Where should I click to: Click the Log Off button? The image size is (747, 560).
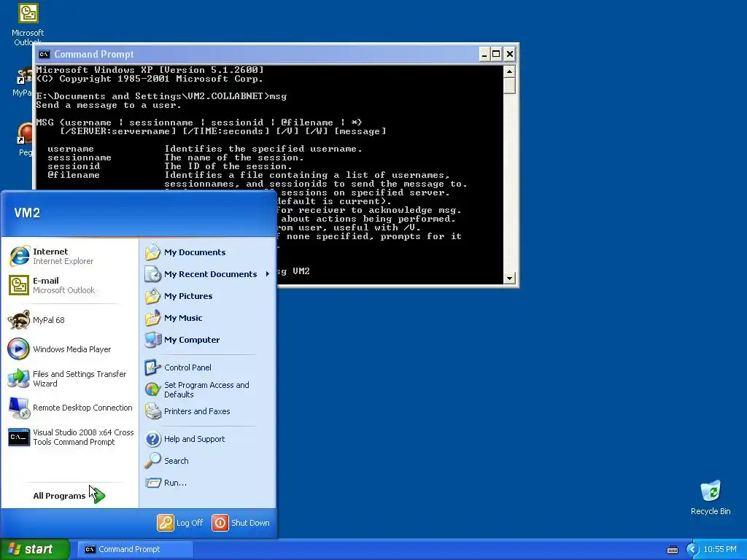click(181, 523)
